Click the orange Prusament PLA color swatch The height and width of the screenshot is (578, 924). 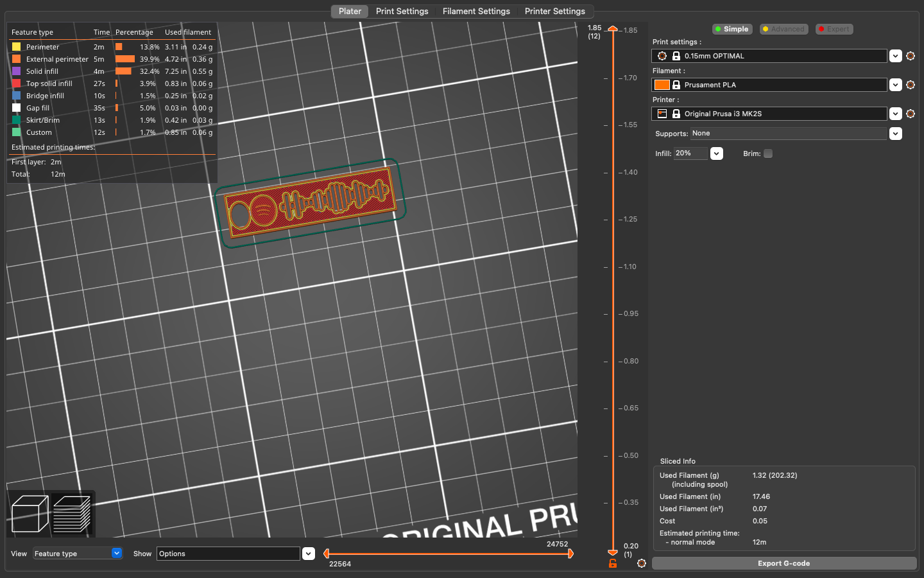(x=662, y=85)
